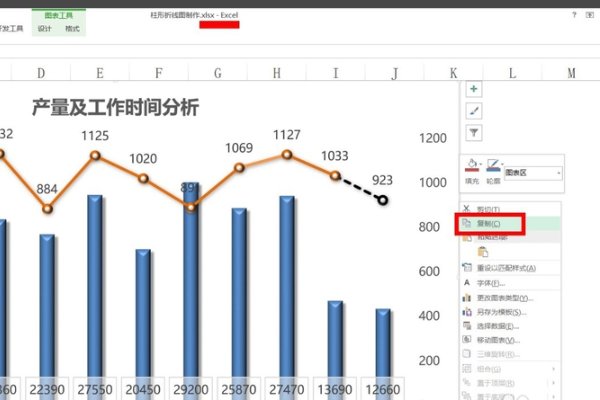Open the Chart Filters funnel button
600x400 pixels.
point(474,133)
